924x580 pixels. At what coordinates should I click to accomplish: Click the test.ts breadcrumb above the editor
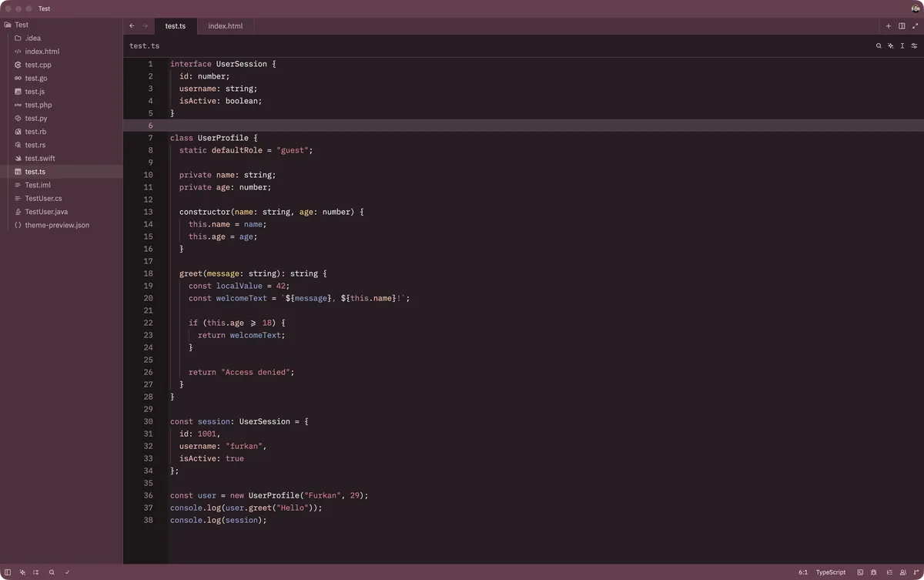pyautogui.click(x=145, y=45)
